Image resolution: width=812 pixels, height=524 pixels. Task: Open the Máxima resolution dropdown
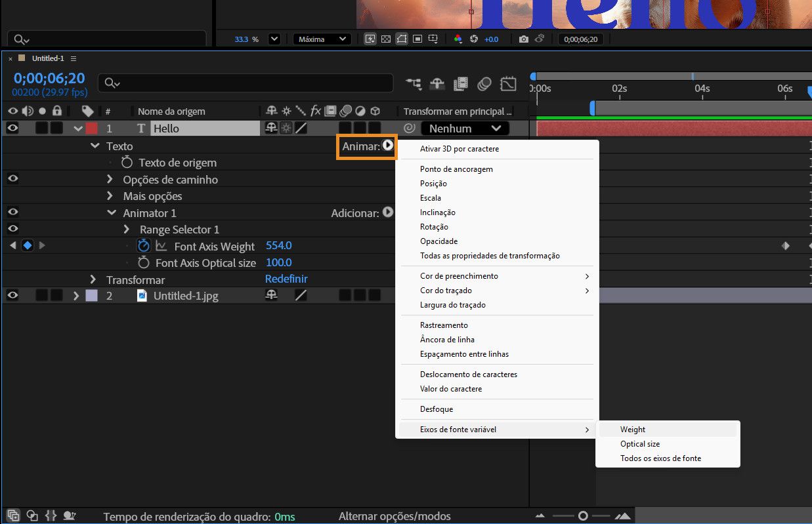[x=322, y=39]
